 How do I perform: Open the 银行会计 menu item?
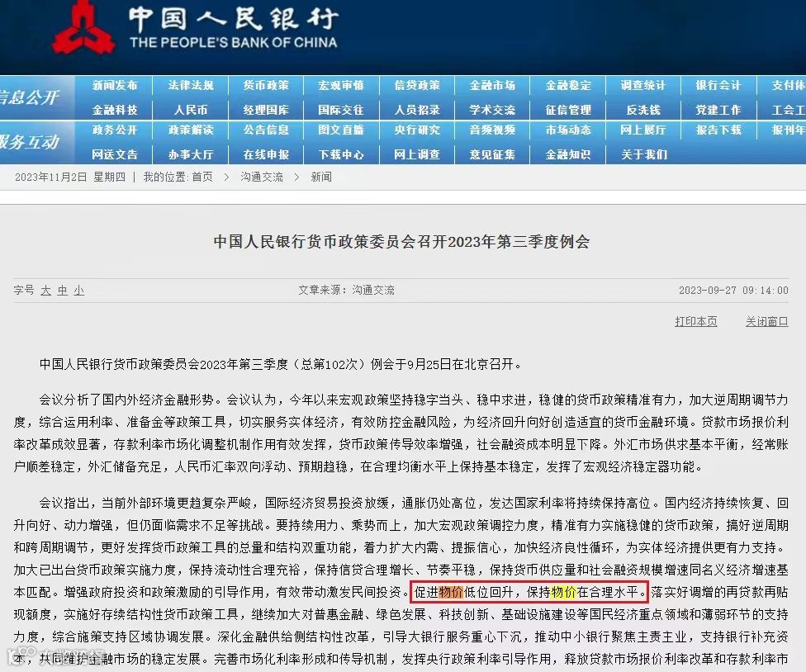pos(718,85)
